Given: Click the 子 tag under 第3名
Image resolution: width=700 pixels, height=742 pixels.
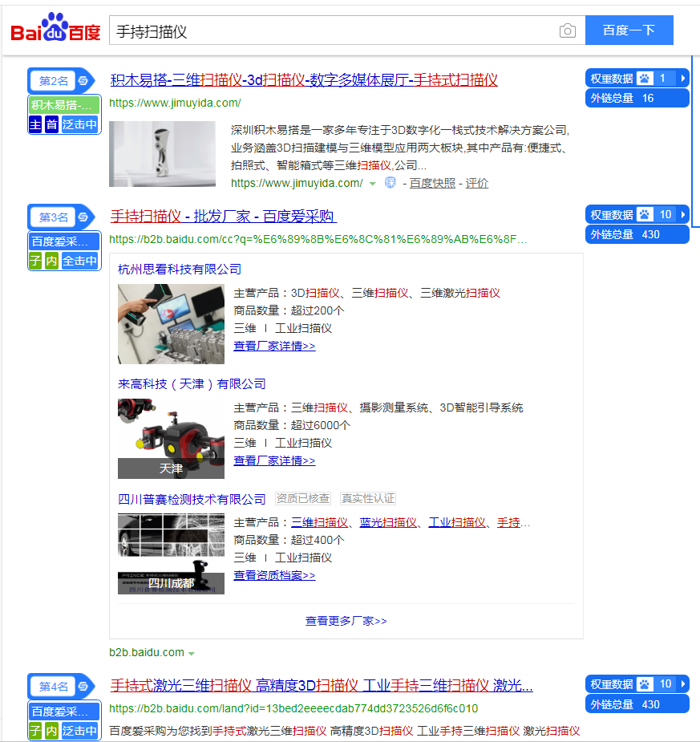Looking at the screenshot, I should 35,261.
